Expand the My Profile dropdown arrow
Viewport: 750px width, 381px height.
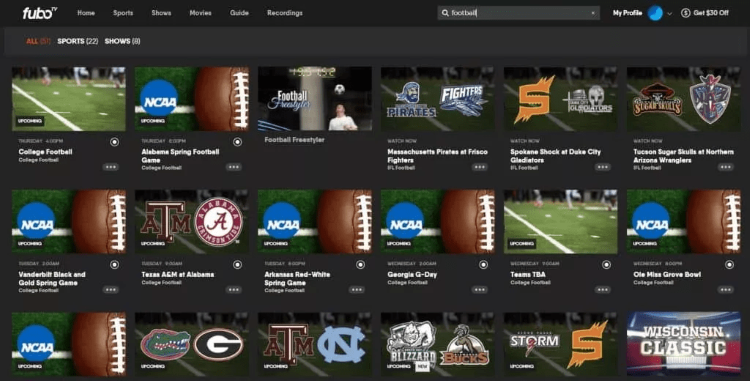669,13
